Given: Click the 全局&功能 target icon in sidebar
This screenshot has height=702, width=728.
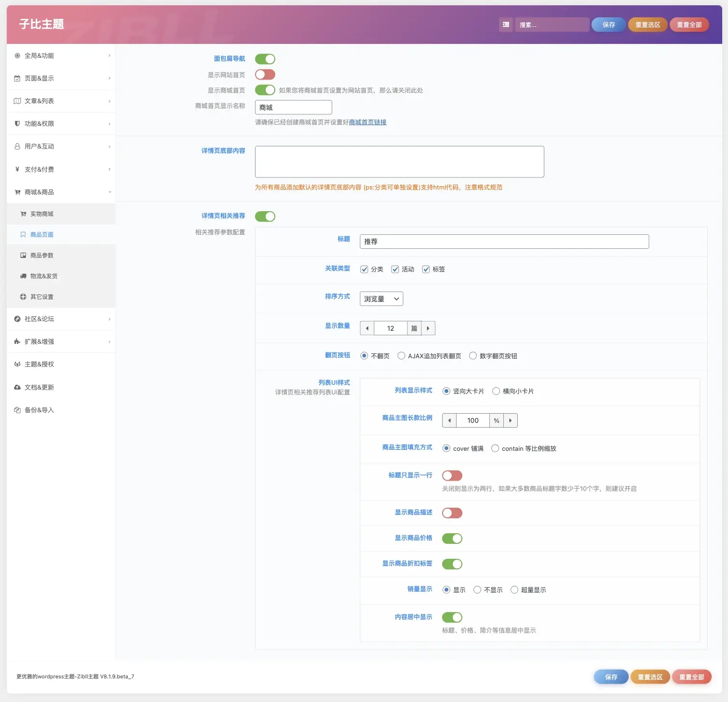Looking at the screenshot, I should tap(17, 56).
